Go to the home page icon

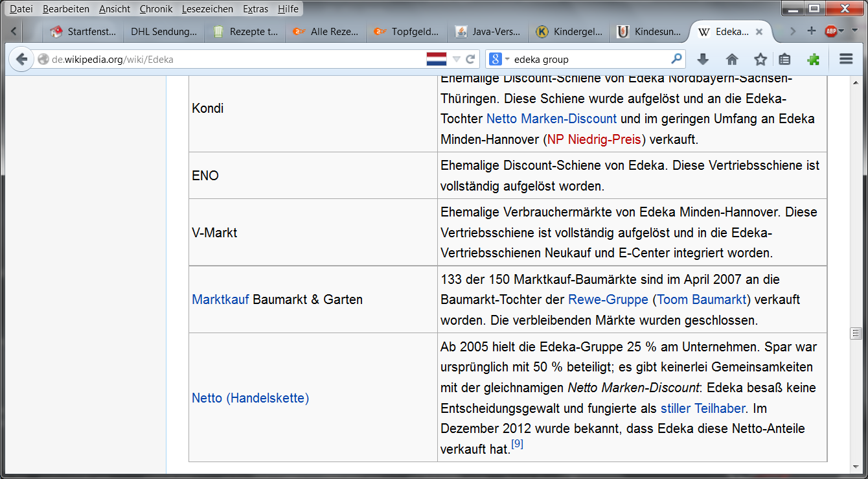tap(732, 59)
